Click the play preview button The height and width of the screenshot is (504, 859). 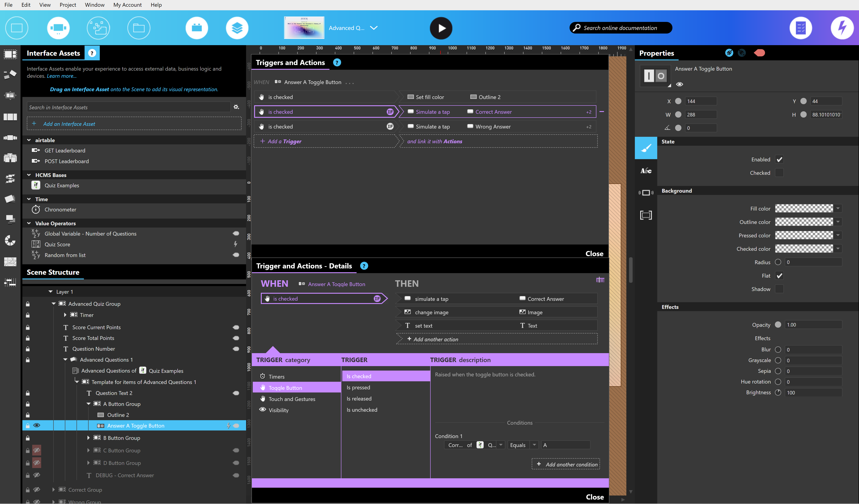click(441, 28)
